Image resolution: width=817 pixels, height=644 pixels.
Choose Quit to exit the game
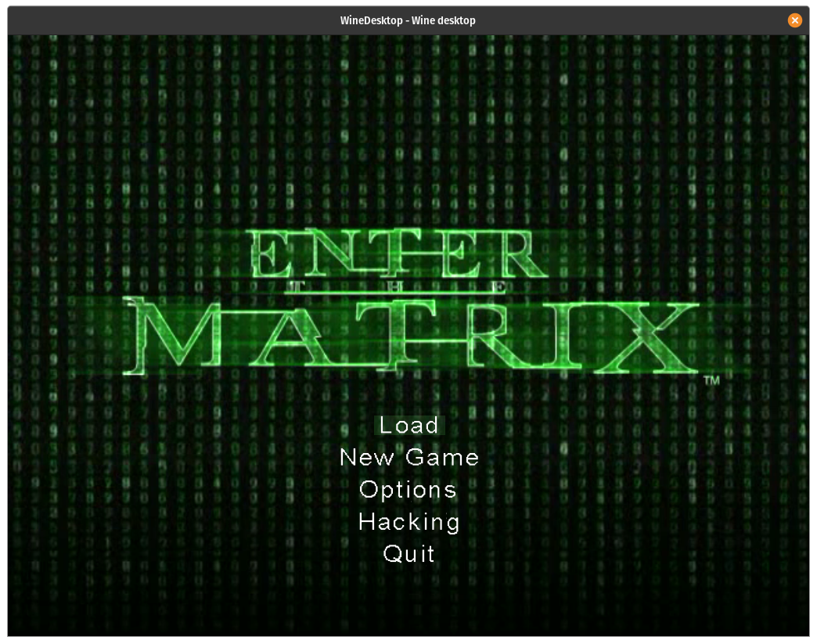point(409,554)
